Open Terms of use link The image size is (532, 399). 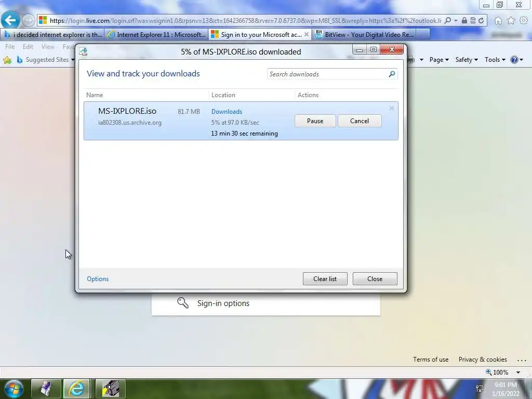click(x=431, y=360)
